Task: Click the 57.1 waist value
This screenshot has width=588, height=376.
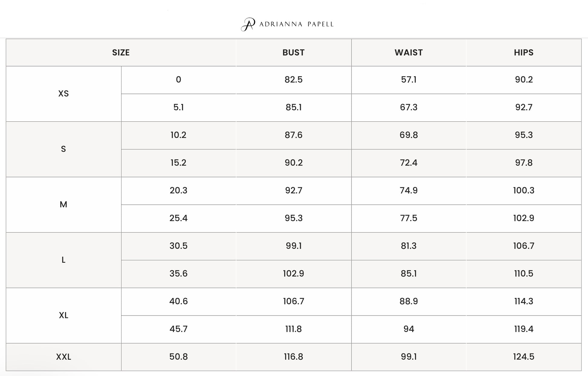Action: click(x=409, y=80)
